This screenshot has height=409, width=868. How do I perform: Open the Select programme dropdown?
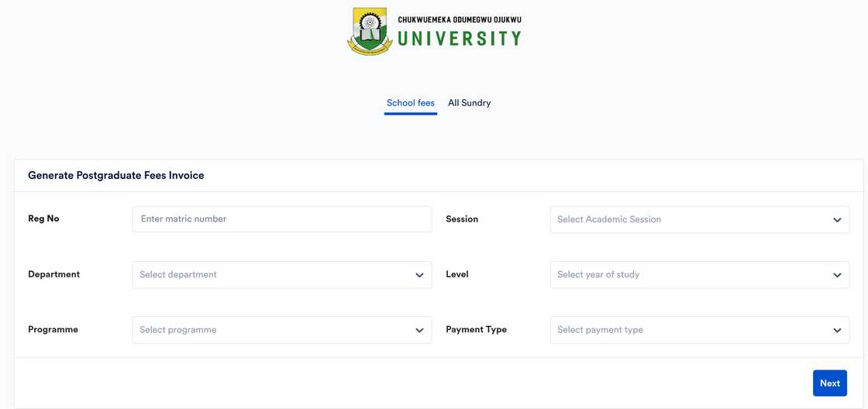pyautogui.click(x=282, y=330)
